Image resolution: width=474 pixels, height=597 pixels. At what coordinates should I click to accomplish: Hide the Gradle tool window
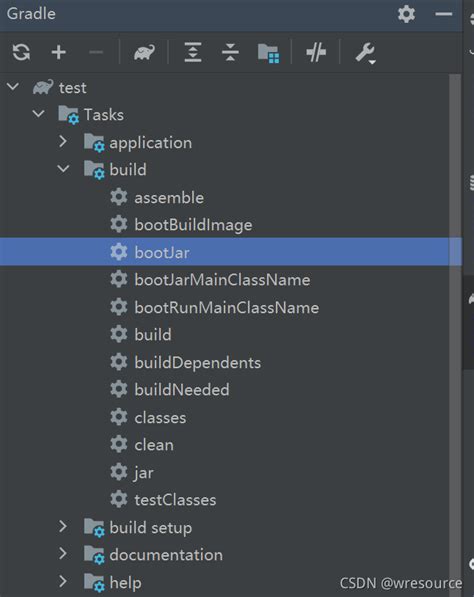point(444,14)
